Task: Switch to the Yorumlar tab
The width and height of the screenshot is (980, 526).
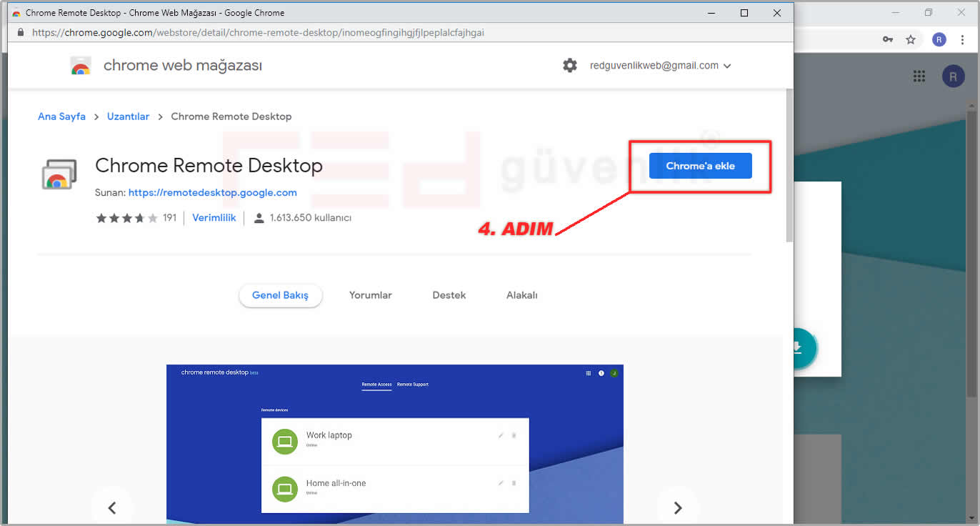Action: [x=370, y=295]
